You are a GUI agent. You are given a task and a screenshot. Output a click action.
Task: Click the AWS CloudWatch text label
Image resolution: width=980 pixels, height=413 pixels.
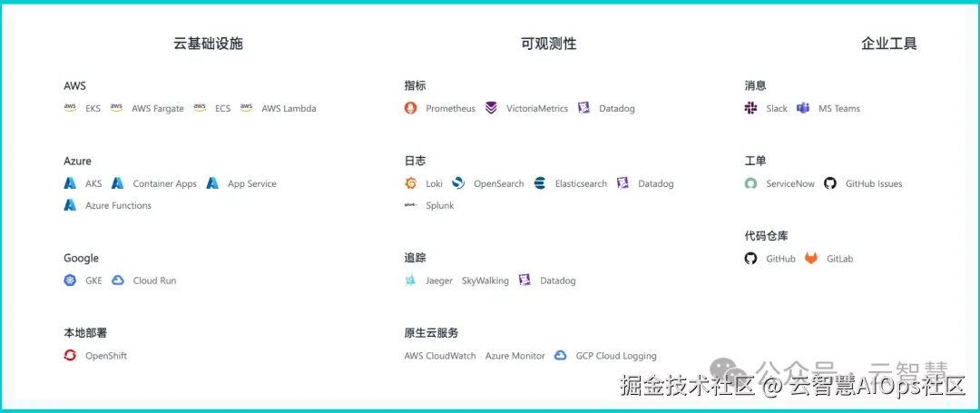(x=440, y=356)
